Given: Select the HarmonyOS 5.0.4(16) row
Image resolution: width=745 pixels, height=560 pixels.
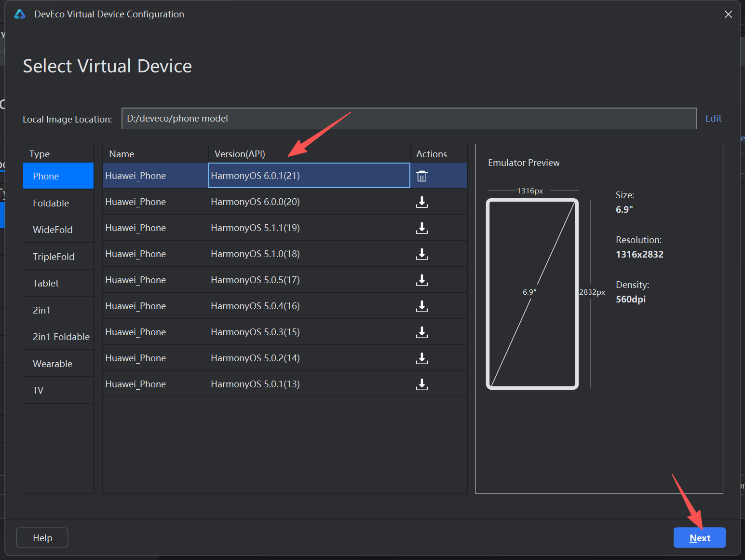Looking at the screenshot, I should pos(284,306).
